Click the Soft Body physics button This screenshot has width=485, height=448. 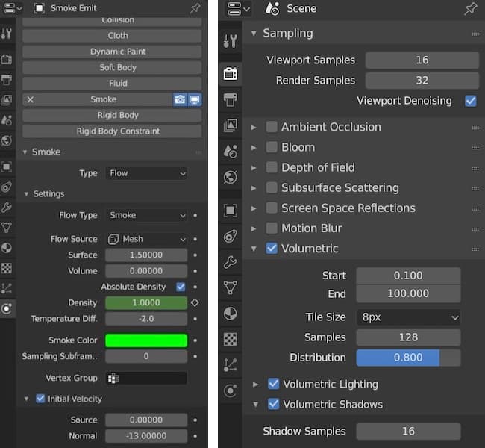(x=112, y=67)
